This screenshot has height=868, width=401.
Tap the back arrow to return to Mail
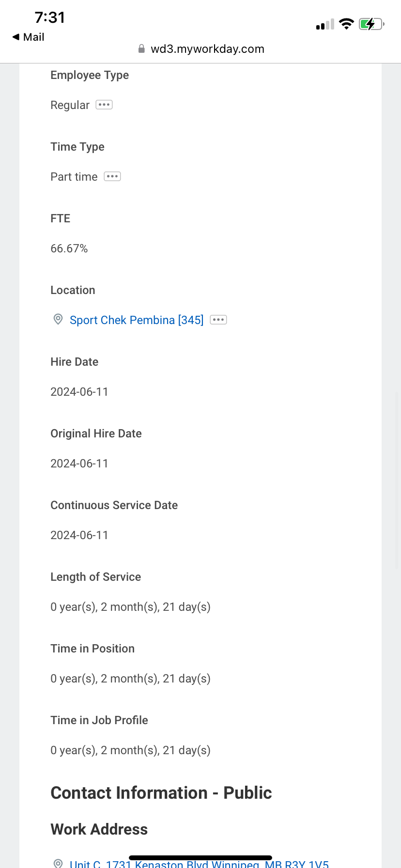(16, 37)
